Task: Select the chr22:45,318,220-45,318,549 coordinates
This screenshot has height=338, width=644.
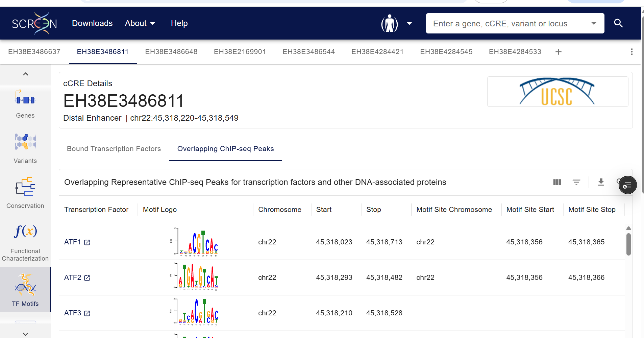Action: (184, 118)
